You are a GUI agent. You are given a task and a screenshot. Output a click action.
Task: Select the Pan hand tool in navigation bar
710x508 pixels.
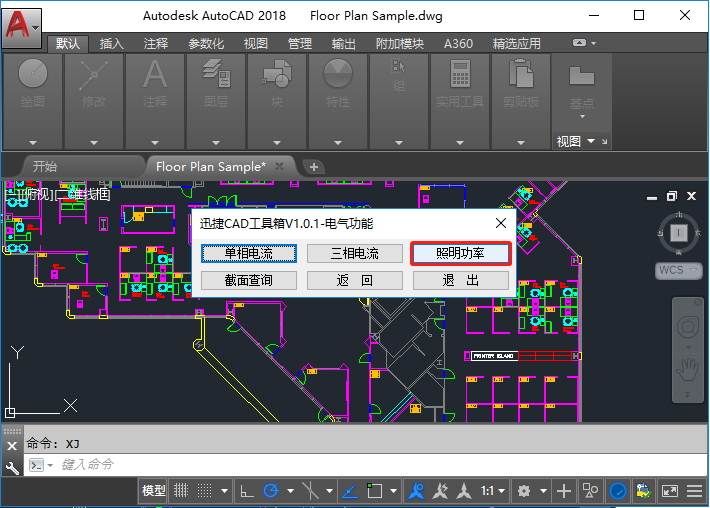coord(687,369)
